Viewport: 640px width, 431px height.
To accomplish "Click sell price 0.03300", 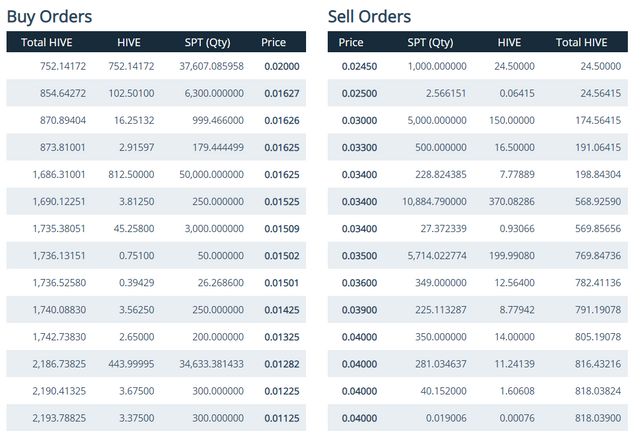I will point(359,147).
